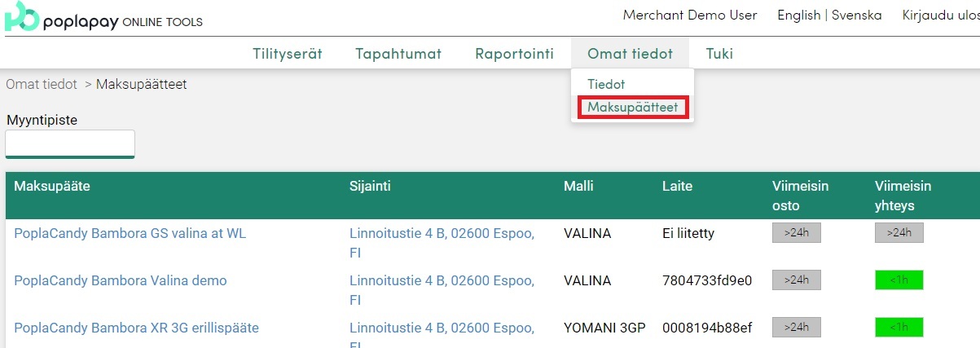Click the Myyntipiste input field
The height and width of the screenshot is (348, 980).
pos(70,143)
